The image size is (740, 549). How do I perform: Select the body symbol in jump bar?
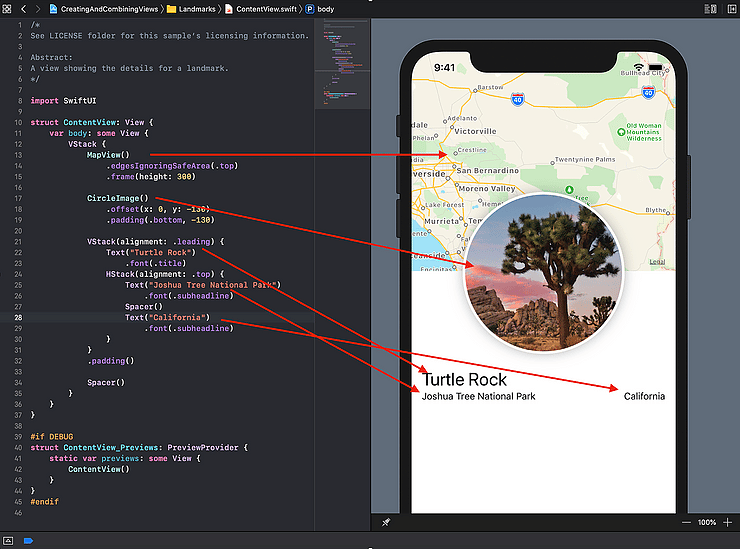coord(320,8)
